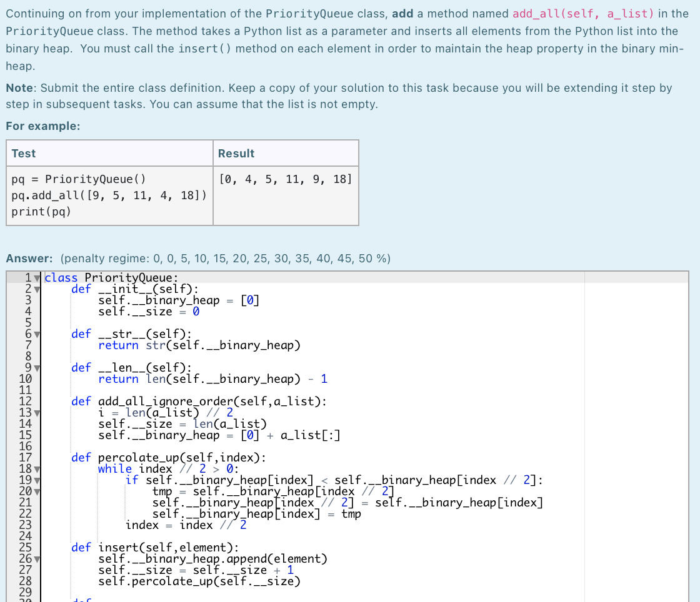Image resolution: width=700 pixels, height=602 pixels.
Task: Click 'self.__binary_heap[index] = tmp' line
Action: [x=256, y=514]
